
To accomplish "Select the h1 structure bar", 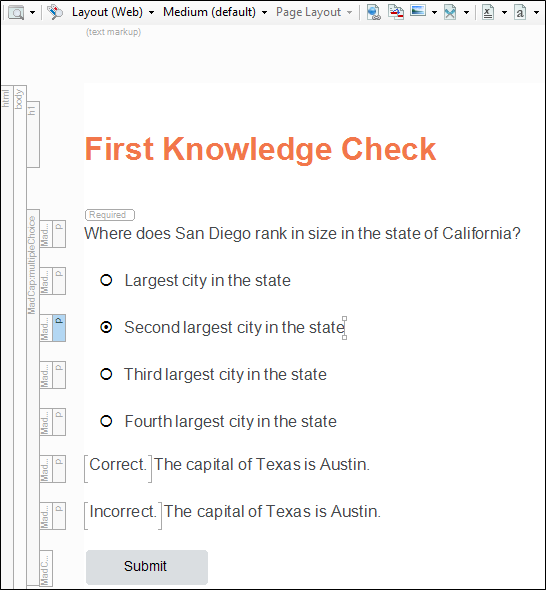I will (33, 134).
